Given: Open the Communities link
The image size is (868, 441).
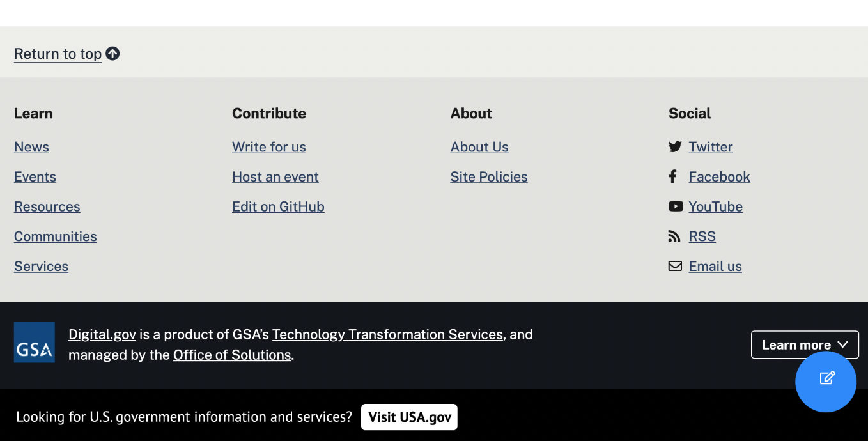Looking at the screenshot, I should [55, 236].
